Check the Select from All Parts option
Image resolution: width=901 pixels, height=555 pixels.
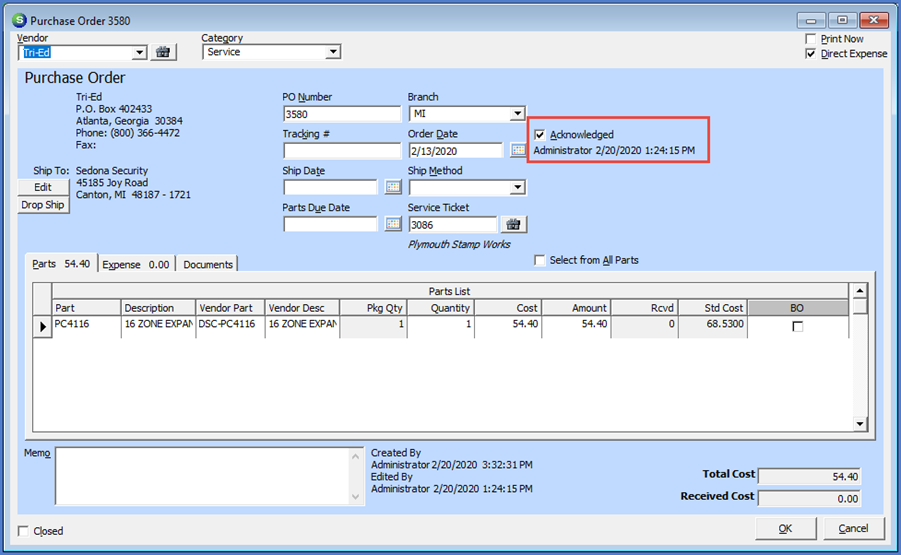pyautogui.click(x=540, y=260)
